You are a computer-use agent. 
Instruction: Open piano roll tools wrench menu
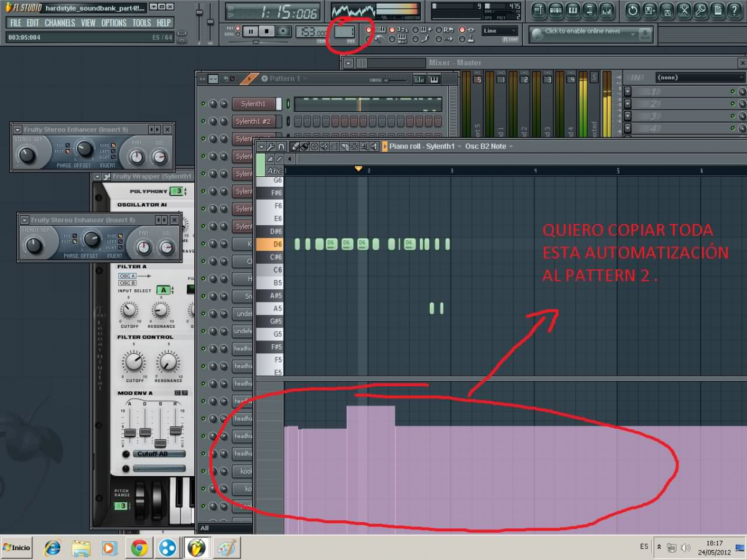271,146
